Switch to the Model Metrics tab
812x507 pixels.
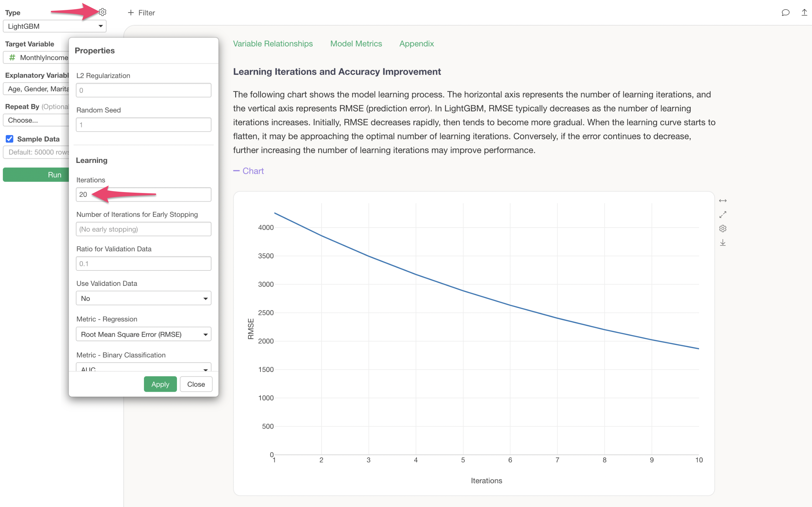click(x=356, y=44)
